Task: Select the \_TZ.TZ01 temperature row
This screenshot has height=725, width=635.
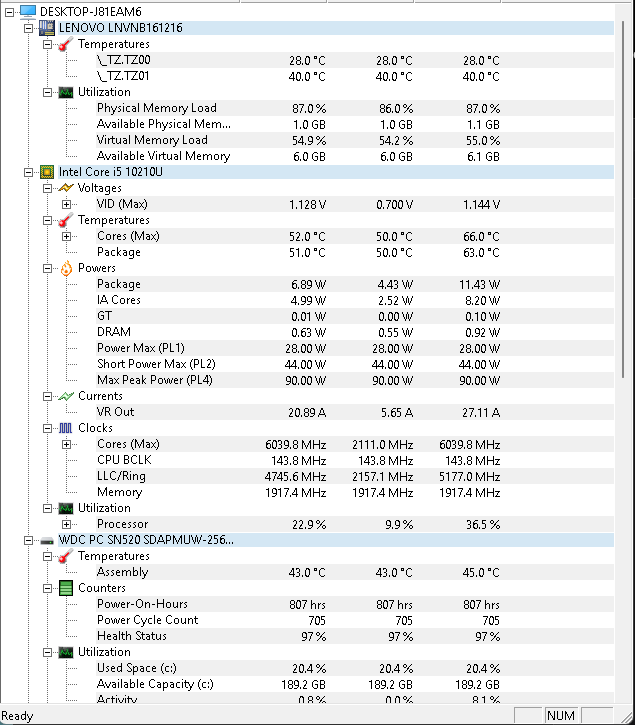Action: pos(354,76)
